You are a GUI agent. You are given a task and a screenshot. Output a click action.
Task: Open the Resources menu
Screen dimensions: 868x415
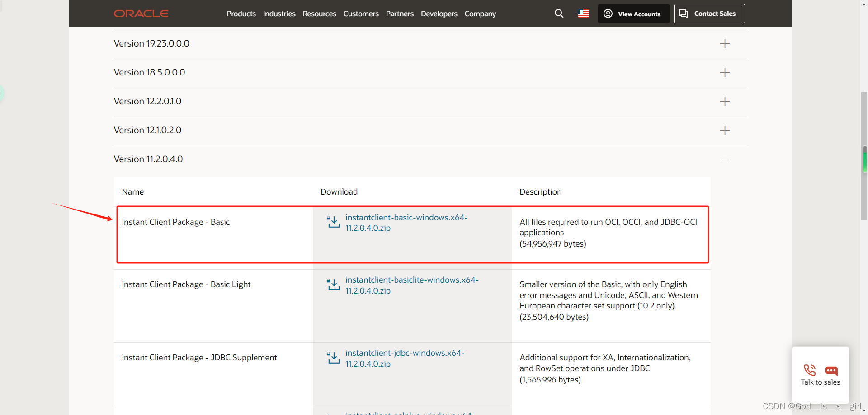[319, 14]
